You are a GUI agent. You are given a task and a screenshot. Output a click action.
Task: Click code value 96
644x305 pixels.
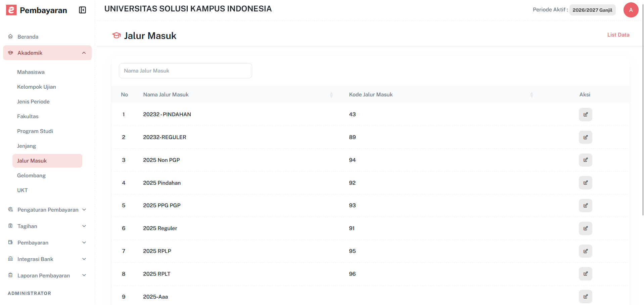click(352, 274)
